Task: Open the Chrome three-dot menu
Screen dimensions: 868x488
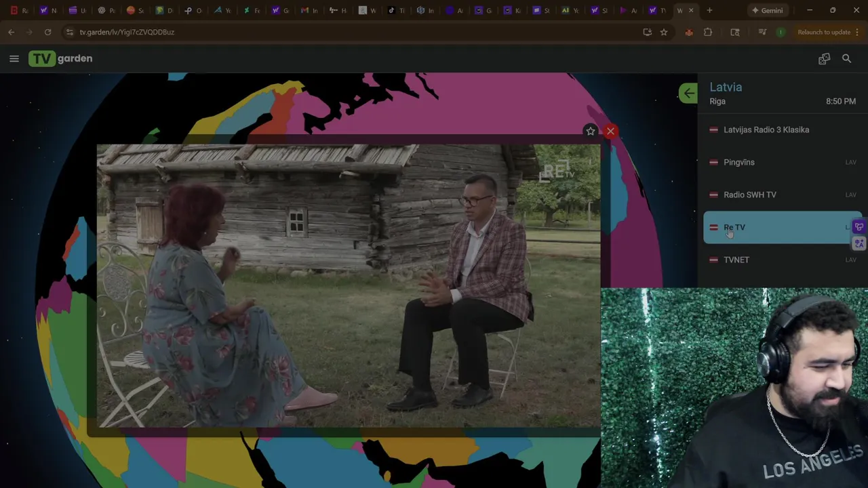Action: (x=858, y=32)
